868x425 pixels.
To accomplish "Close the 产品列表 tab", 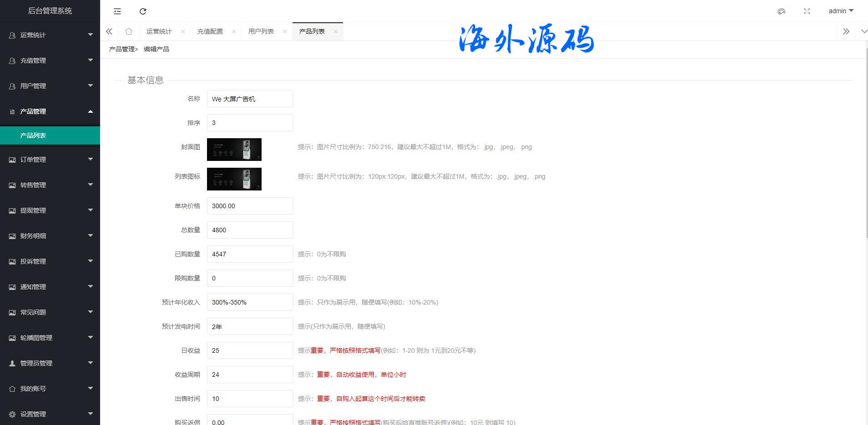I will pyautogui.click(x=336, y=31).
